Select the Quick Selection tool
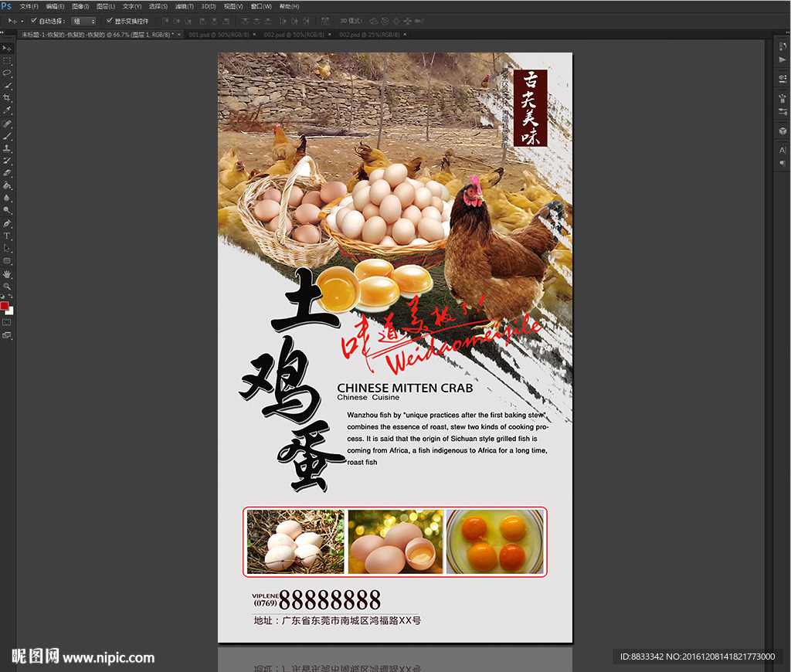Screen dimensions: 791x672 (7, 86)
